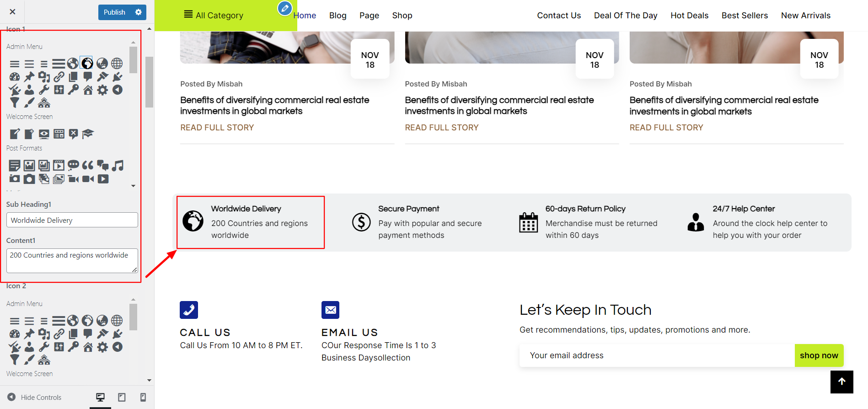This screenshot has height=409, width=868.
Task: Open the Shop menu item
Action: [x=402, y=16]
